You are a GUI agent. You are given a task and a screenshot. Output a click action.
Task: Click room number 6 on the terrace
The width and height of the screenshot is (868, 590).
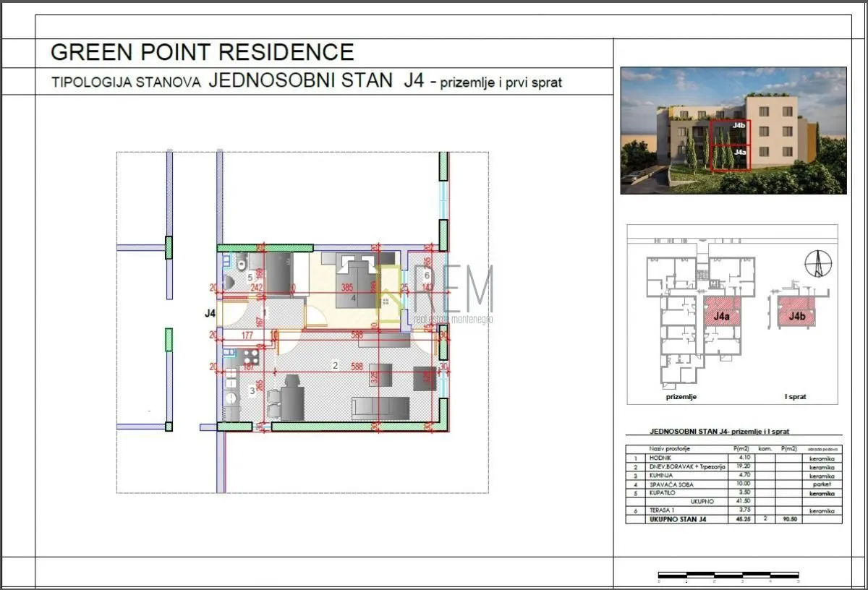click(x=427, y=275)
